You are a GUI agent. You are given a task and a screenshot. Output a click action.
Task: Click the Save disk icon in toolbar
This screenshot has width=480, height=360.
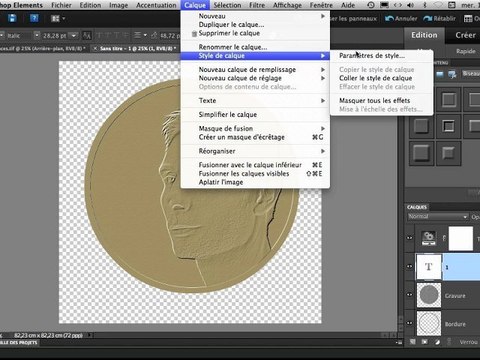tap(12, 18)
